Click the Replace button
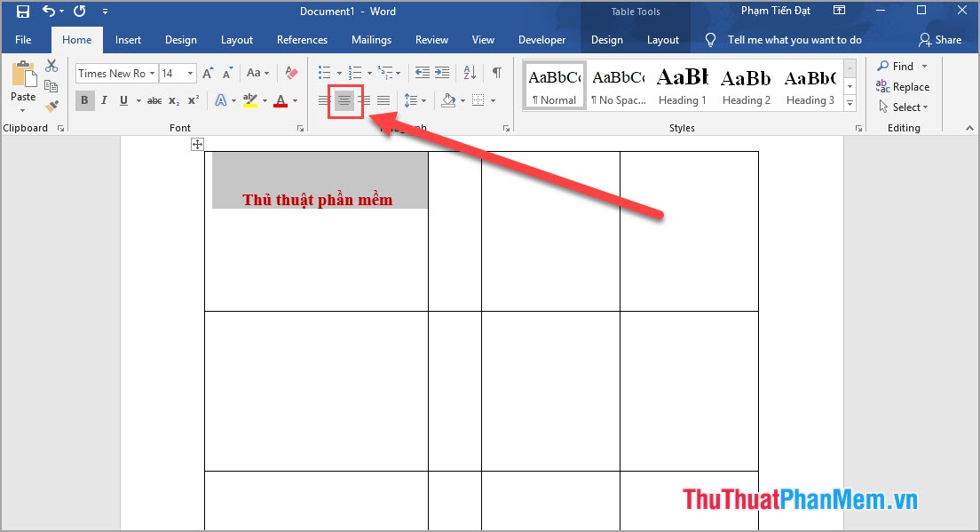Image resolution: width=980 pixels, height=532 pixels. [903, 86]
